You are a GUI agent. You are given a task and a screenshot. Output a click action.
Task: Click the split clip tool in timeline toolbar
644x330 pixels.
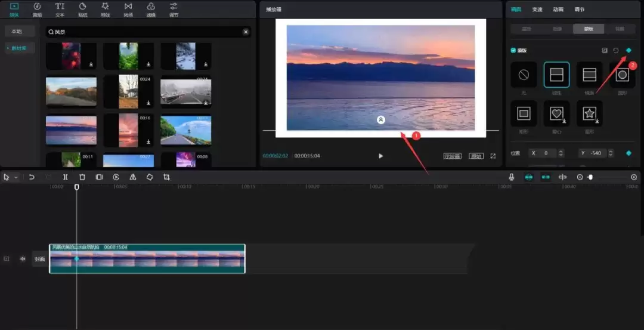pos(66,177)
